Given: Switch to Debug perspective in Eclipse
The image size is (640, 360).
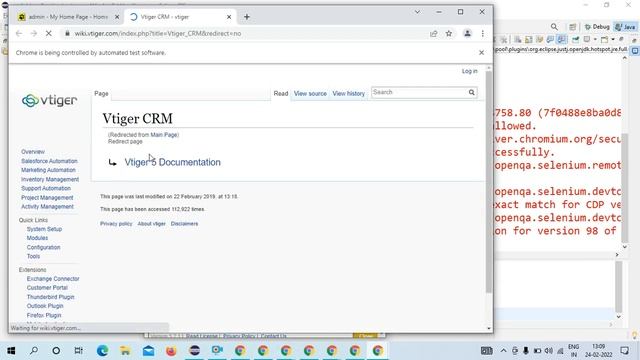Looking at the screenshot, I should coord(597,27).
